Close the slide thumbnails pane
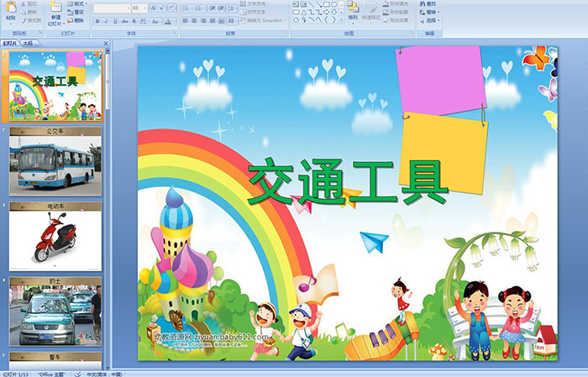Image resolution: width=588 pixels, height=377 pixels. tap(106, 44)
